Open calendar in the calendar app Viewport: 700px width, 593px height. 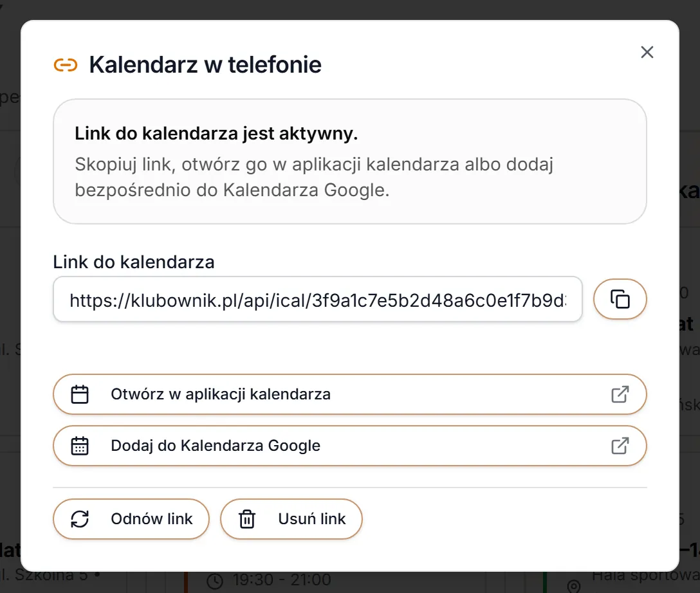point(349,394)
